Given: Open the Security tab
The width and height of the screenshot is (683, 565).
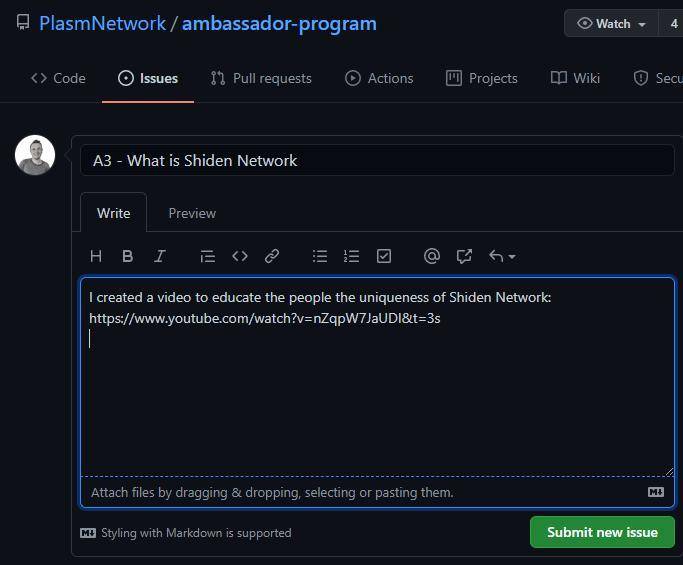Looking at the screenshot, I should [x=658, y=78].
